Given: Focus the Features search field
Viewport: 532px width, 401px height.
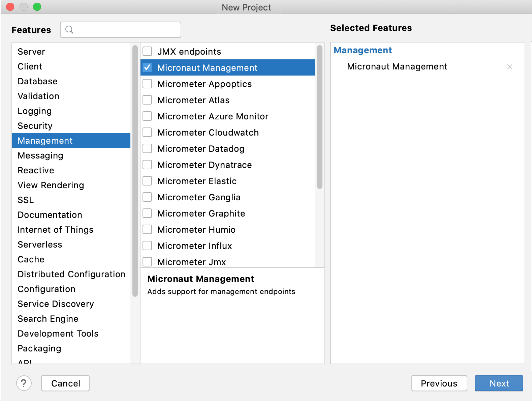Looking at the screenshot, I should (x=121, y=30).
